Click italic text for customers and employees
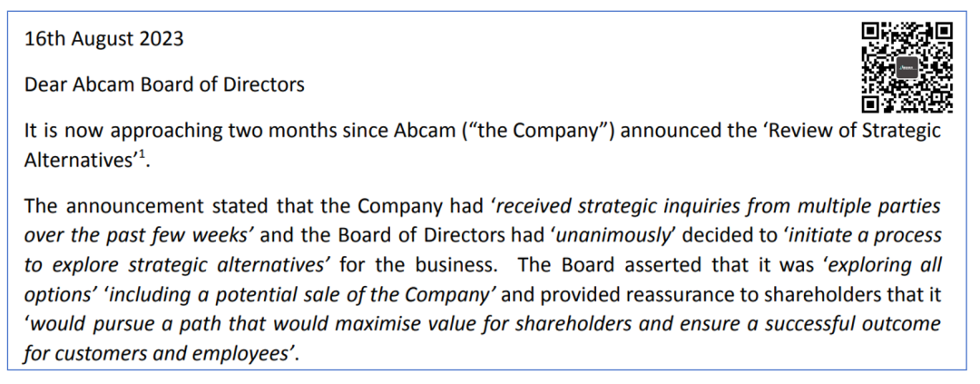 [156, 355]
